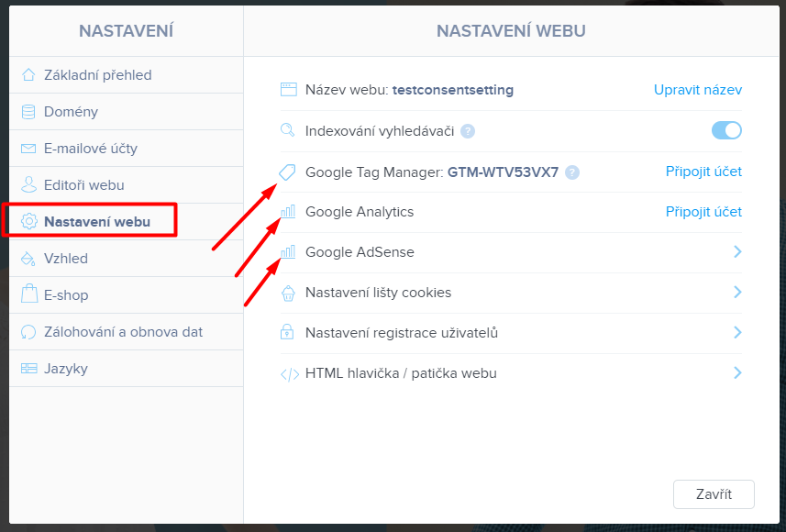Open E-mailové účty in the sidebar
Image resolution: width=786 pixels, height=532 pixels.
(127, 149)
